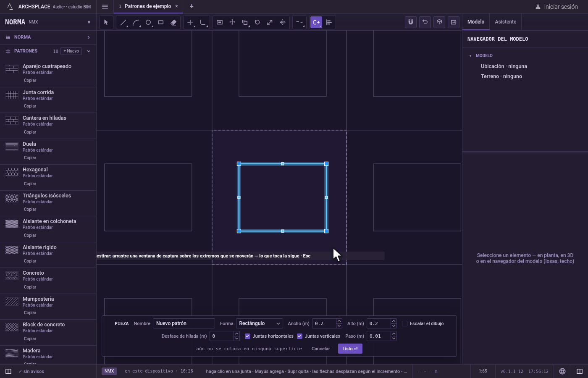Screen dimensions: 588x378
Task: Toggle the snap magnet icon
Action: point(411,22)
